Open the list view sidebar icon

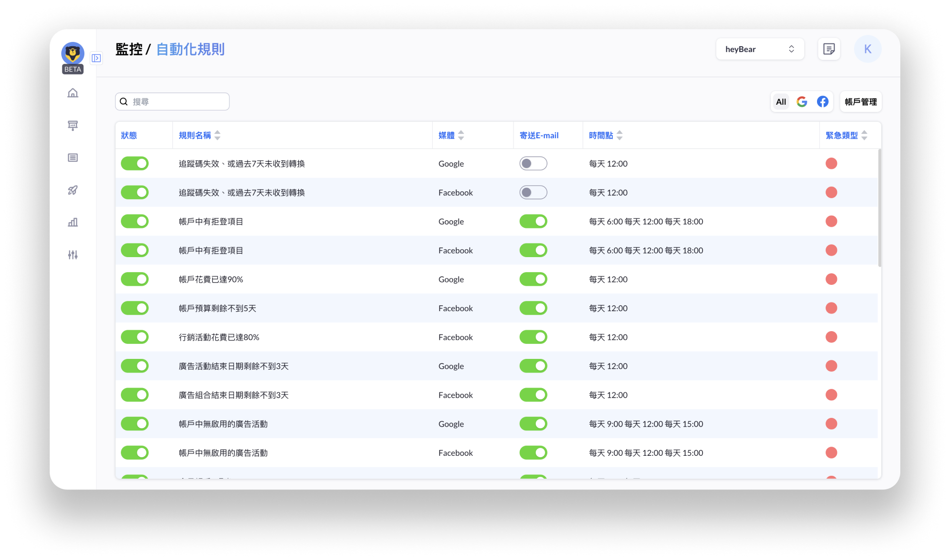(x=73, y=158)
